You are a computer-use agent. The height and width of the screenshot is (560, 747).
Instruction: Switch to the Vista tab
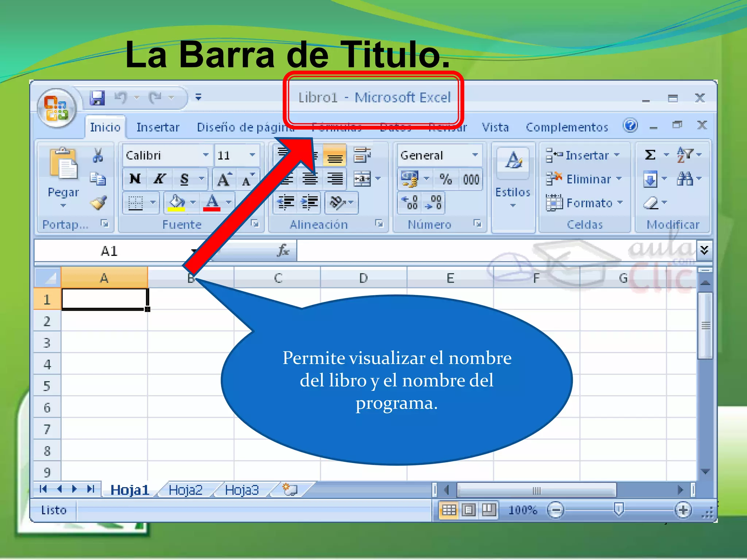495,127
